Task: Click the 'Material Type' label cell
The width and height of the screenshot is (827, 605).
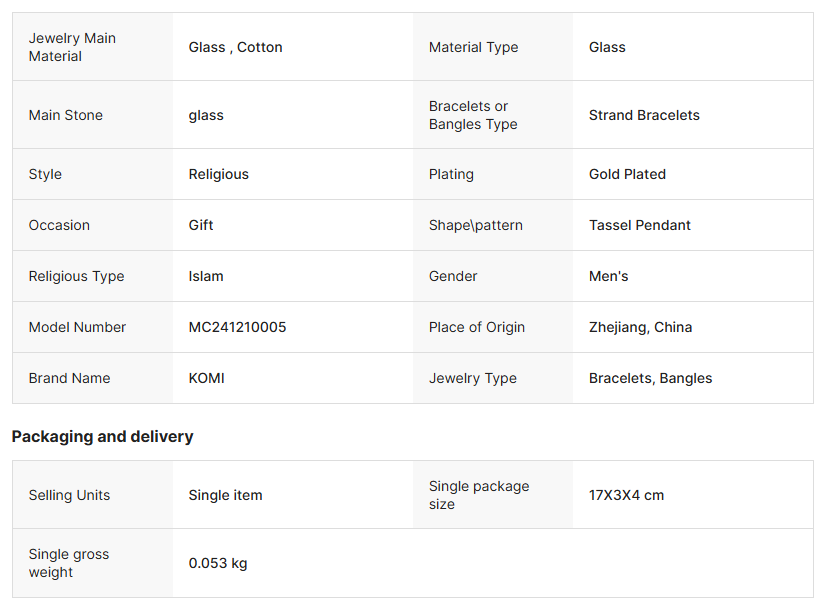Action: point(473,47)
